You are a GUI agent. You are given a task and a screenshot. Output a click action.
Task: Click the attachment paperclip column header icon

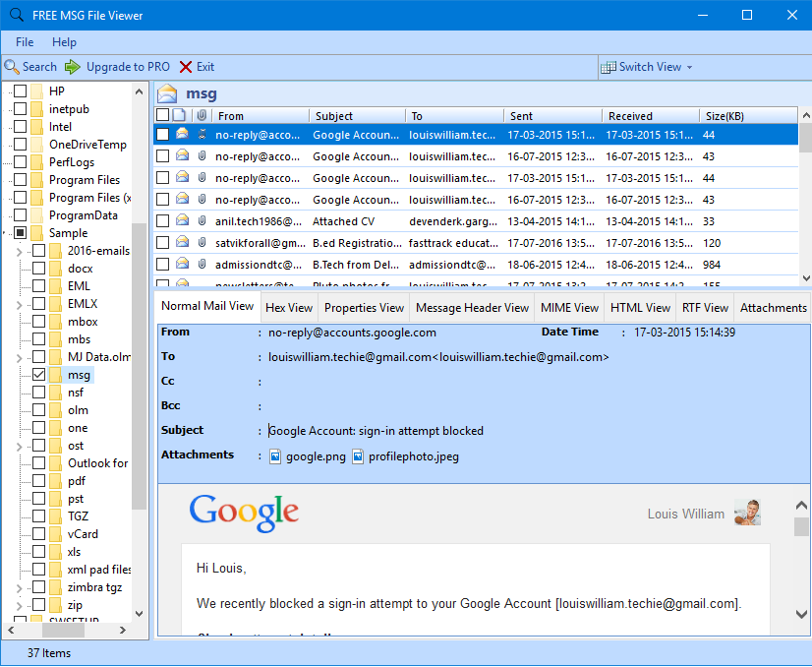coord(202,115)
